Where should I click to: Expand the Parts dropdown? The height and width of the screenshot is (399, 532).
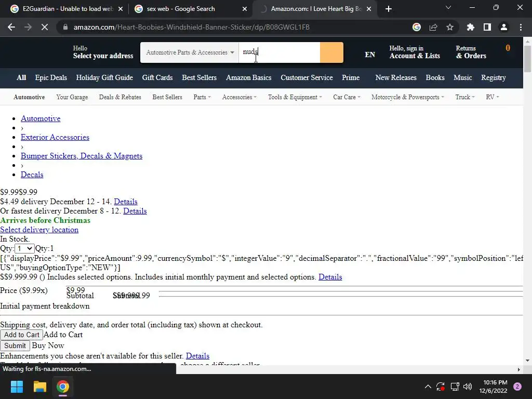202,97
